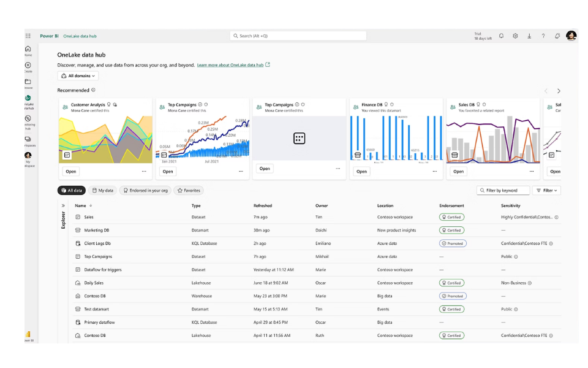Screen dimensions: 588x368
Task: Select the Daily Sales row name
Action: pyautogui.click(x=94, y=283)
